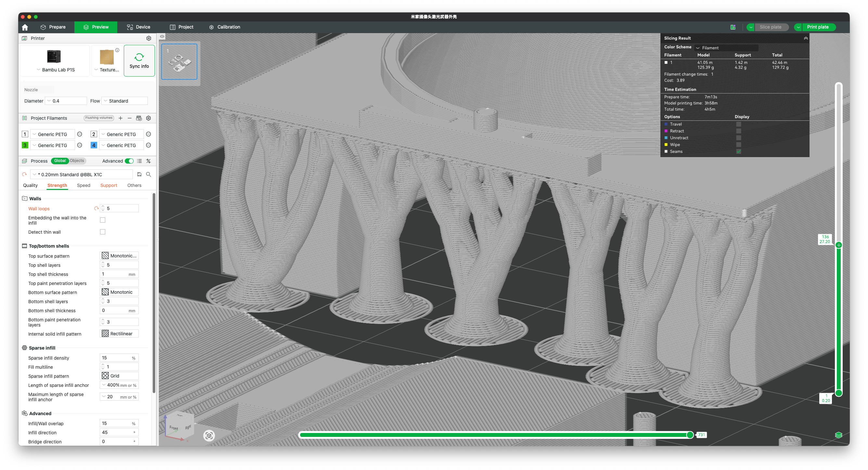Remove a project filament with minus icon
This screenshot has width=868, height=470.
coord(129,118)
